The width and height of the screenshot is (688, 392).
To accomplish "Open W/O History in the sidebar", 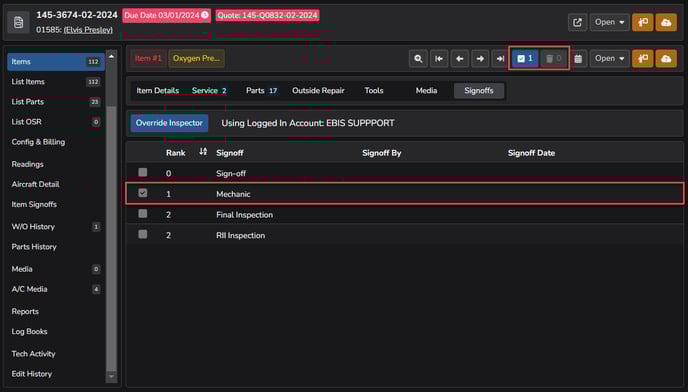I will (x=56, y=227).
